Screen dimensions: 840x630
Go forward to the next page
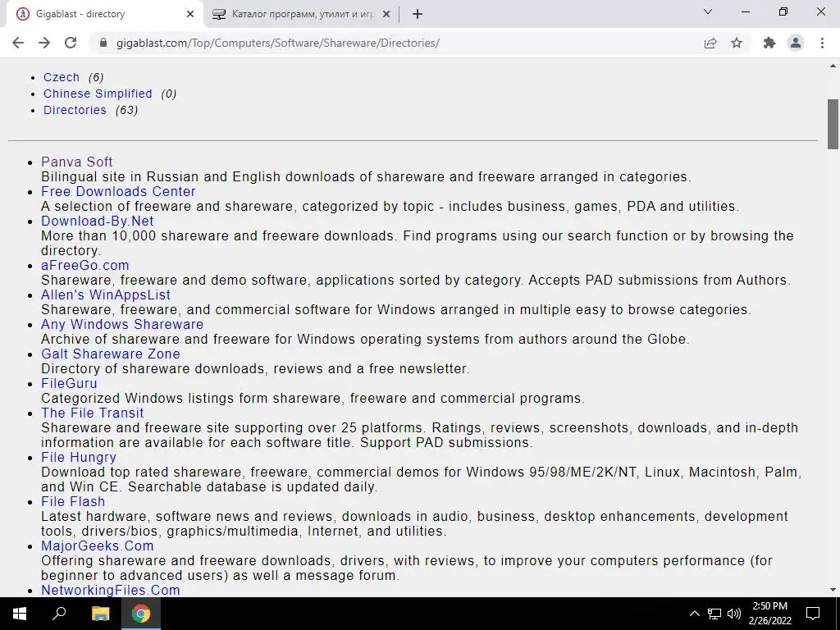[44, 43]
